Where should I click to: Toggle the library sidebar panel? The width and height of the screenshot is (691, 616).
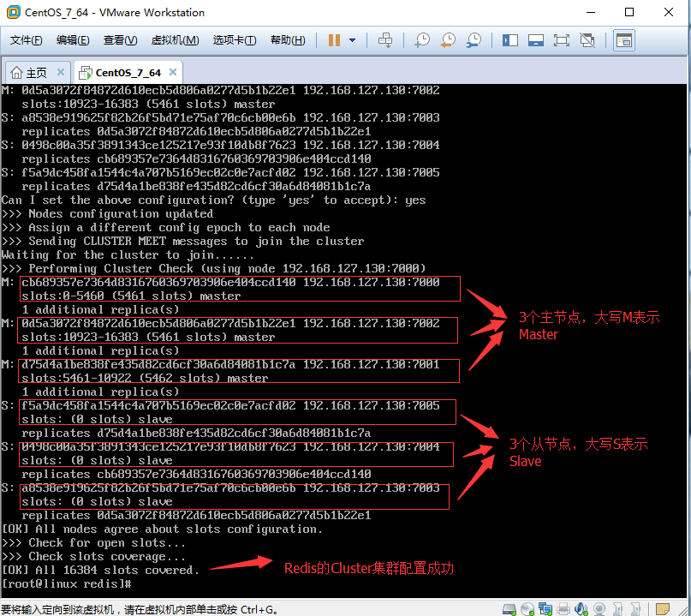(x=509, y=40)
